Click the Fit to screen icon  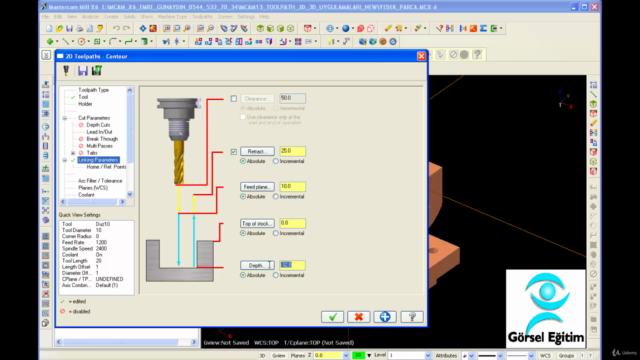(142, 28)
